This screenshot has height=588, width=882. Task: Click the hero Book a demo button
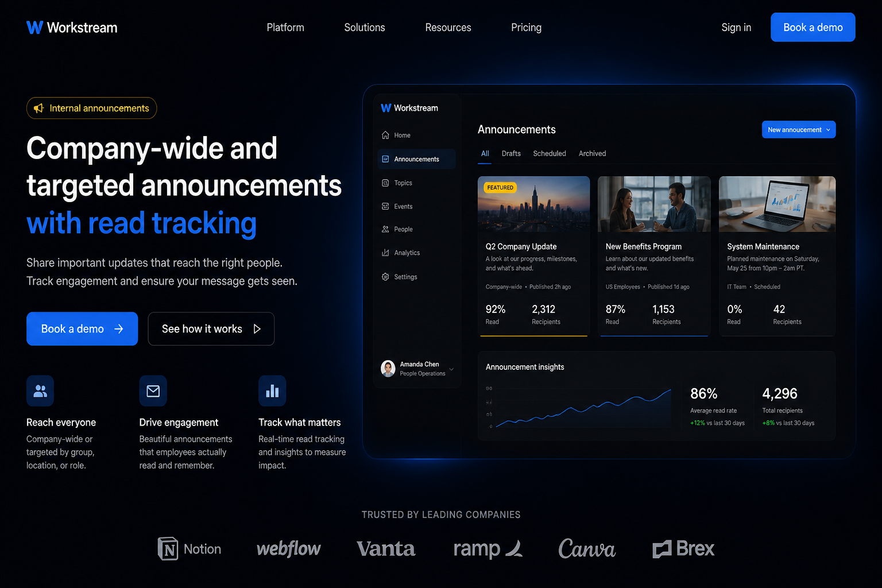[82, 329]
